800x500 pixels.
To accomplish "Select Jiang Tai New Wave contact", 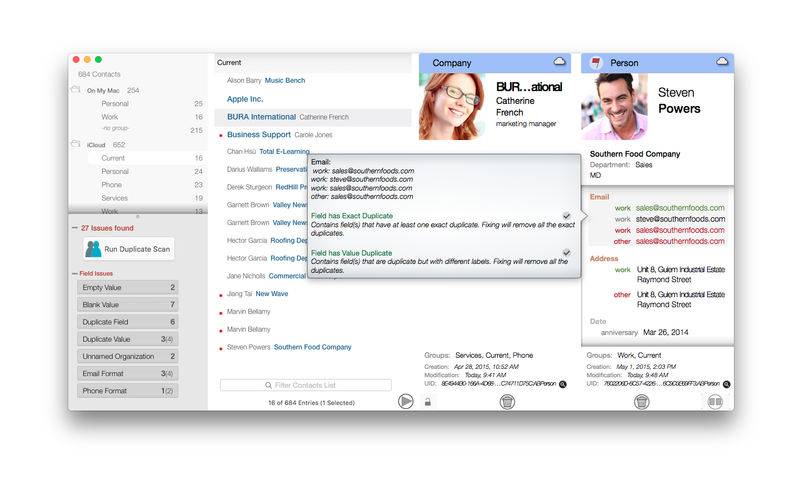I will pyautogui.click(x=257, y=294).
